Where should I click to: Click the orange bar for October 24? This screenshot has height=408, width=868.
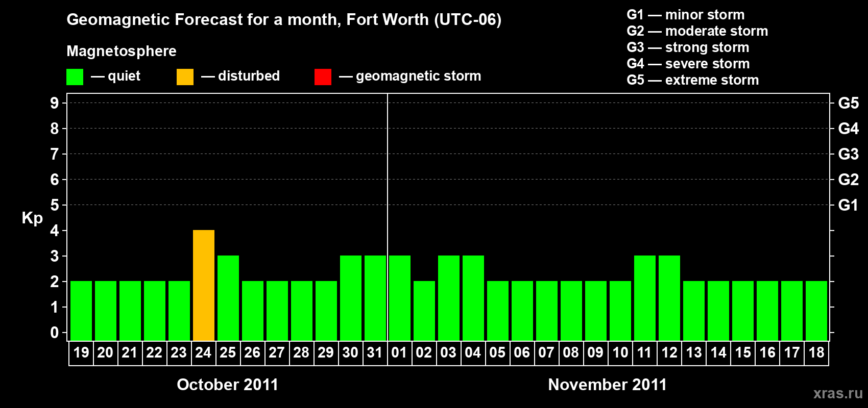click(x=204, y=285)
